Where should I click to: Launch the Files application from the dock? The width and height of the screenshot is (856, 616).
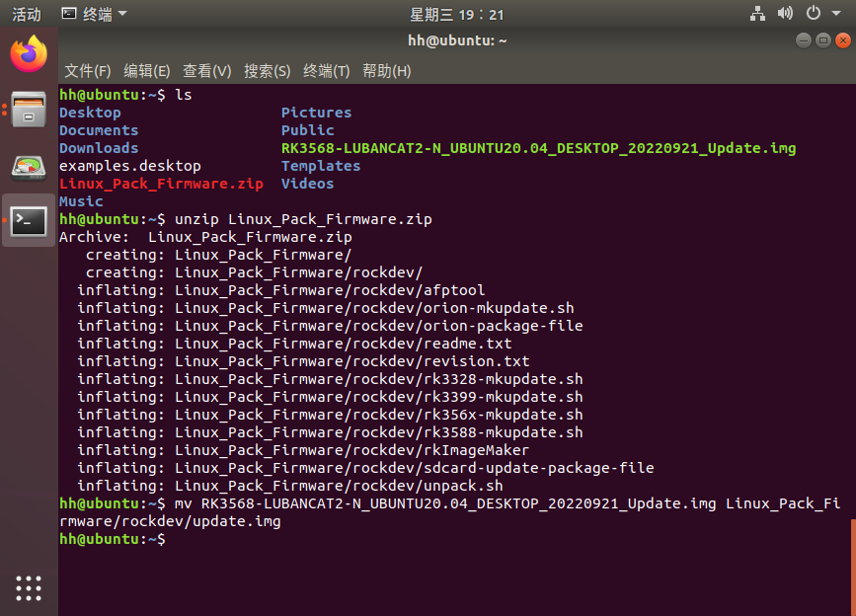[28, 110]
